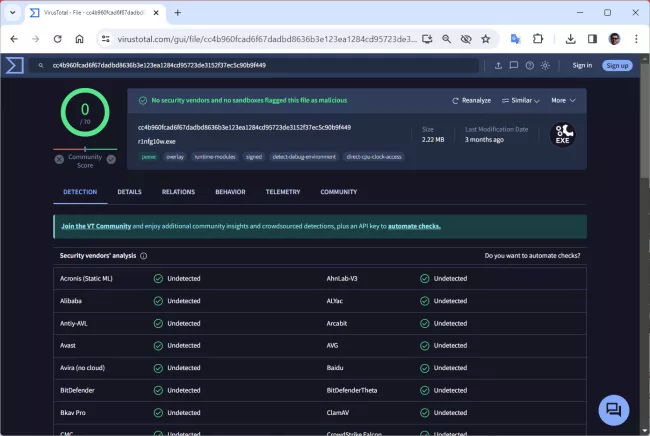
Task: Click the browser address bar URL
Action: (x=267, y=39)
